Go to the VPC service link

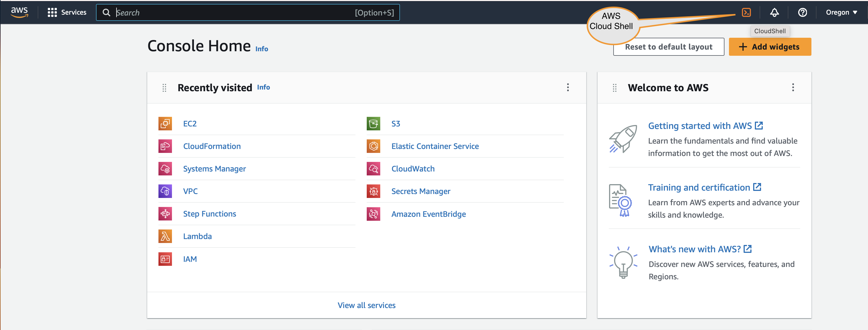[x=190, y=191]
